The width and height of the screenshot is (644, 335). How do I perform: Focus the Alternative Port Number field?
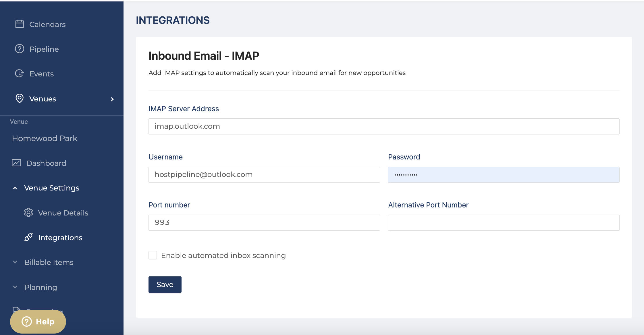[x=504, y=223]
